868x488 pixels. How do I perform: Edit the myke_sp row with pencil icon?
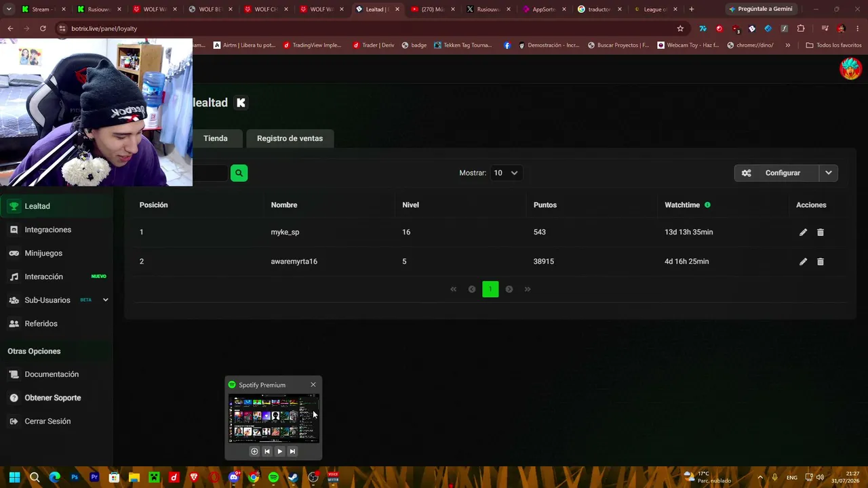[803, 232]
